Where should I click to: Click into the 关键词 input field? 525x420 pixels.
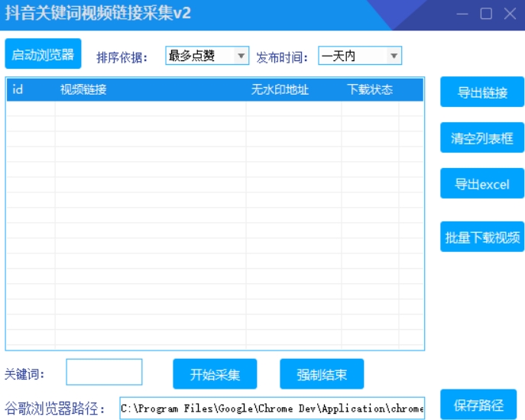[104, 372]
